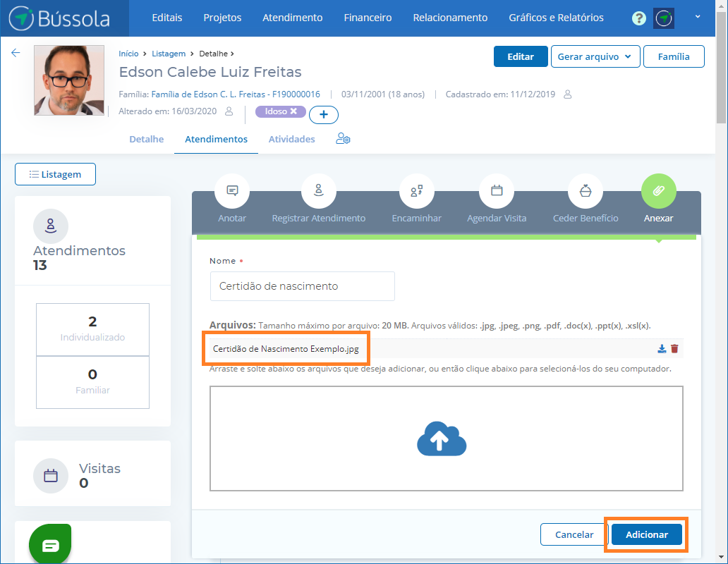Select the Anotar action icon
This screenshot has height=564, width=728.
pos(232,190)
